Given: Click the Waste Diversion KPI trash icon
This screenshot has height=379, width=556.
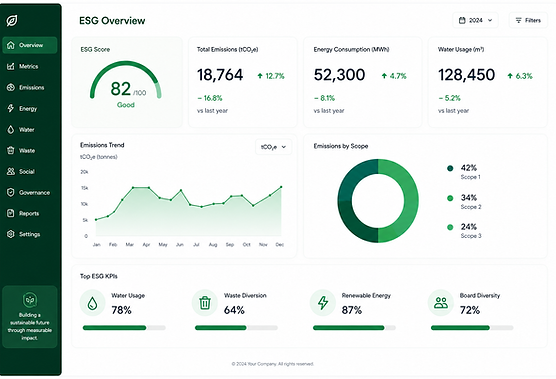Looking at the screenshot, I should click(x=205, y=303).
